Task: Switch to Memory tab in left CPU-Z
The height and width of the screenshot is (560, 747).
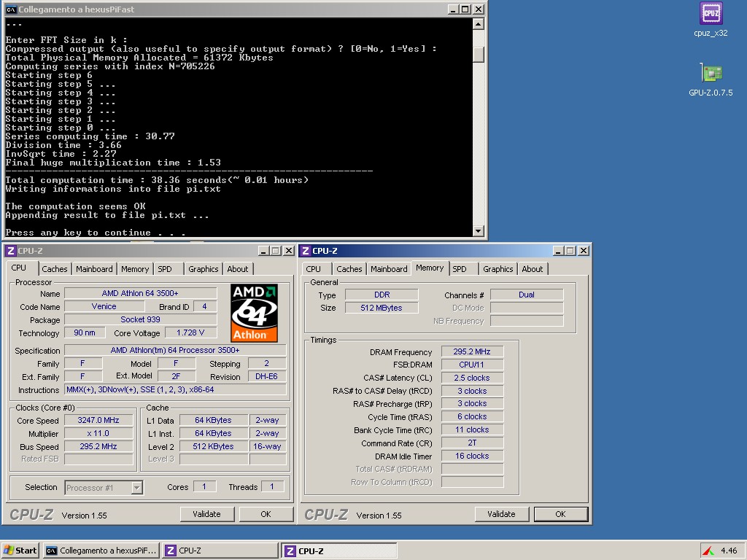Action: click(135, 269)
